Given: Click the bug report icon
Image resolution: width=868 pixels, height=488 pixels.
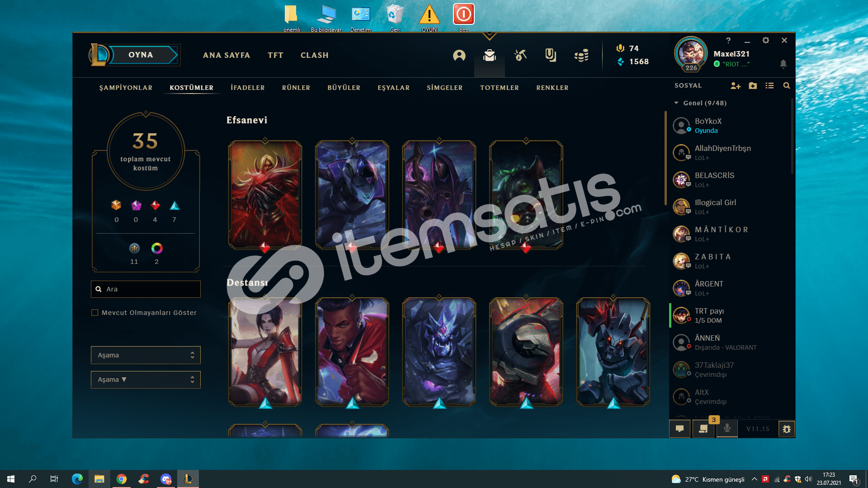Looking at the screenshot, I should pos(787,429).
